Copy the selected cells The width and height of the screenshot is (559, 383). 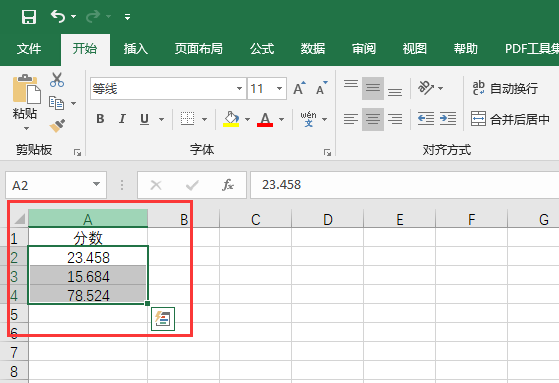57,103
